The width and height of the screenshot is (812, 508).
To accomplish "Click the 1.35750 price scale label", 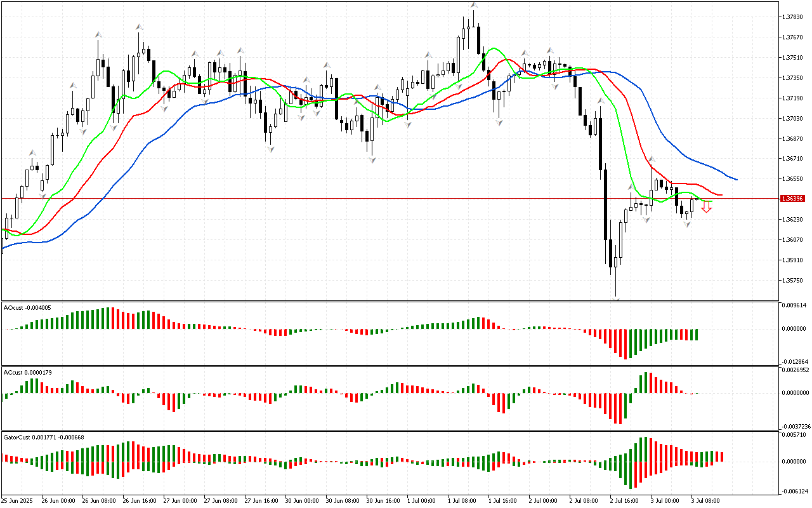I will [793, 281].
